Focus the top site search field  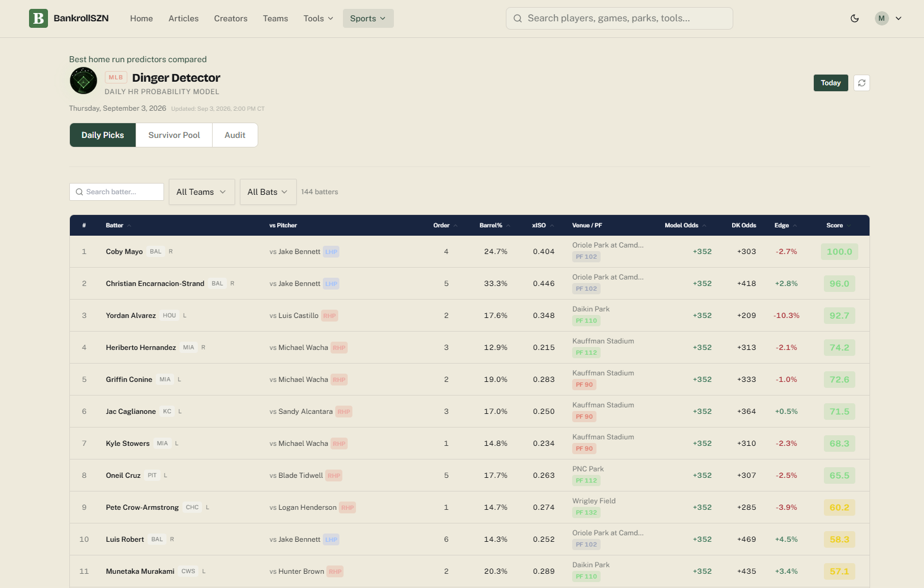coord(620,18)
